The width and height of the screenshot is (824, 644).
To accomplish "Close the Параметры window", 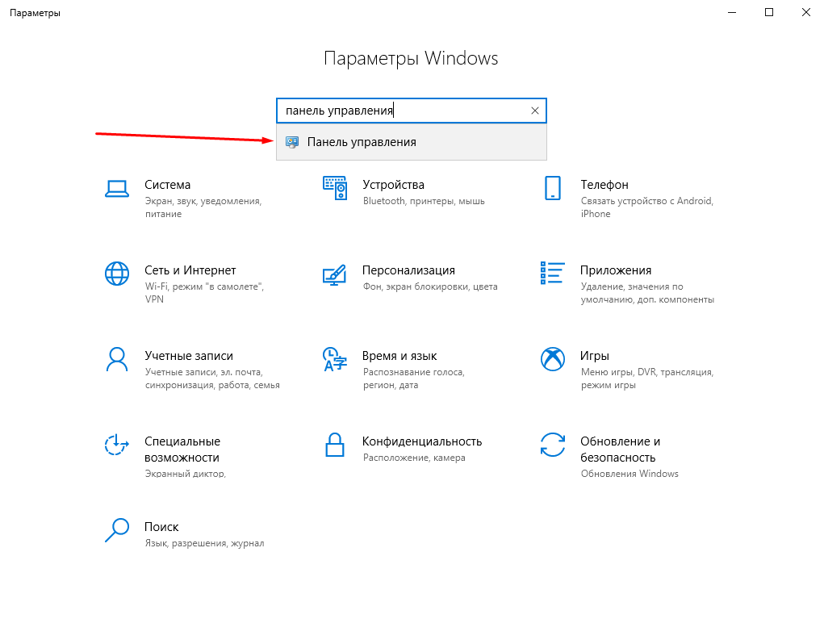I will 805,13.
